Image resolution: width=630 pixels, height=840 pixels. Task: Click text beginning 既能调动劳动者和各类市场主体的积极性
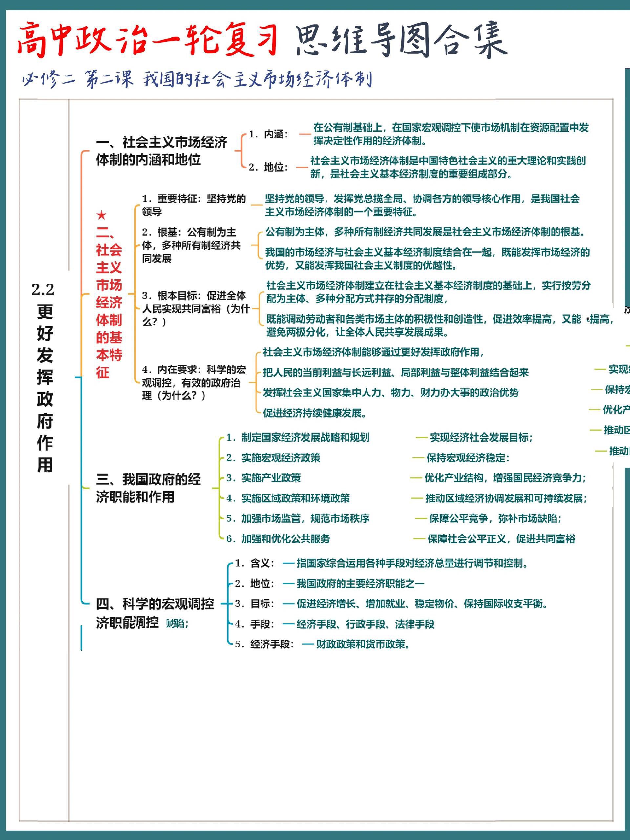pos(440,325)
